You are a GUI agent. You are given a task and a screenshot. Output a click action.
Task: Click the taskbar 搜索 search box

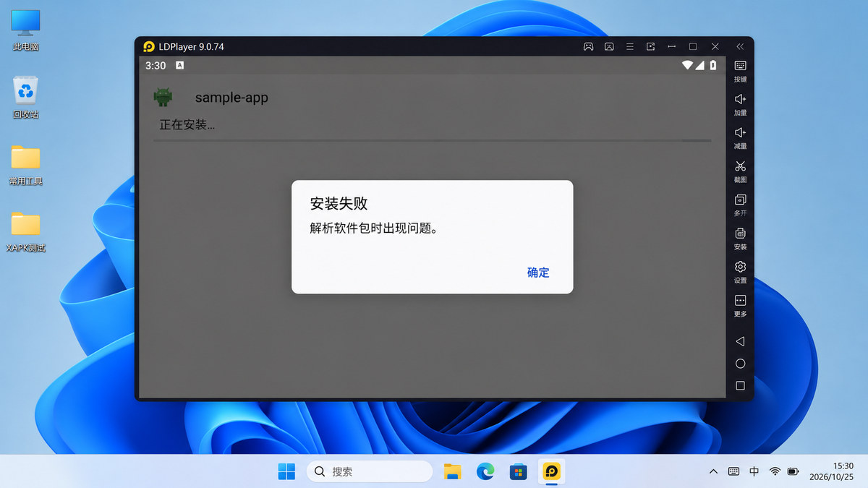pos(370,471)
